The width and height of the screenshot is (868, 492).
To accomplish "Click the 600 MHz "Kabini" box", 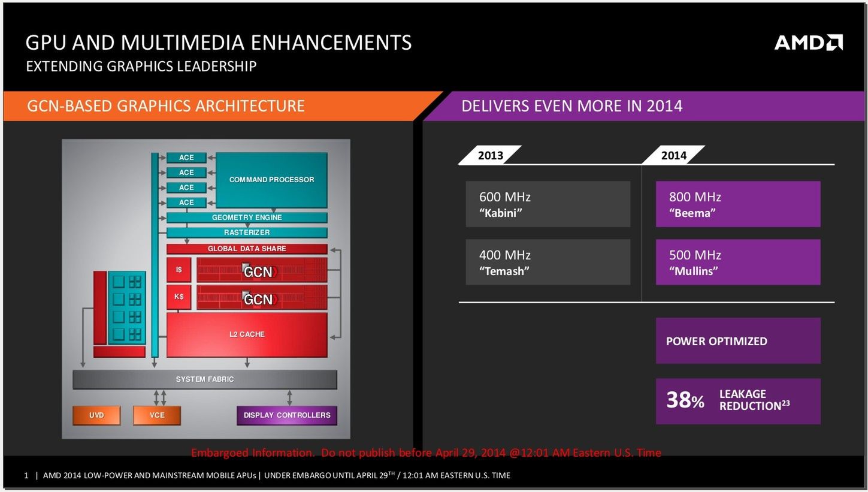I will click(548, 204).
